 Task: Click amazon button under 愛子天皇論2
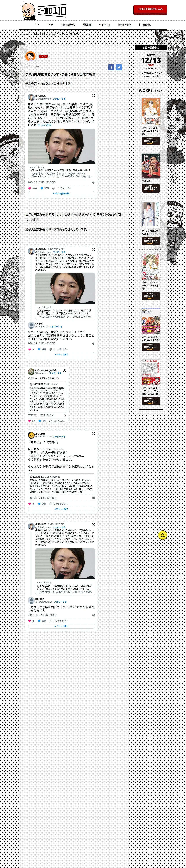point(151,296)
